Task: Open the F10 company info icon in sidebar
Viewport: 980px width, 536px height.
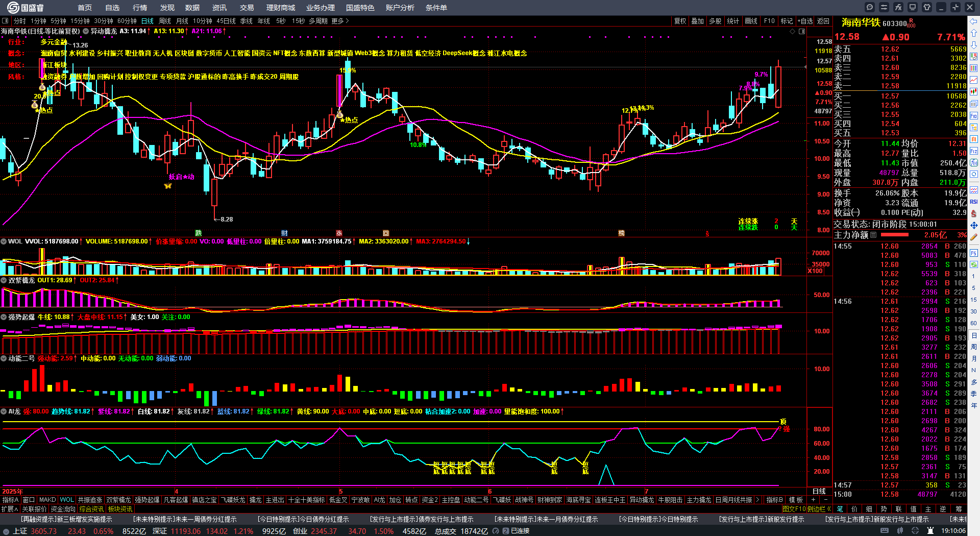Action: (x=974, y=115)
